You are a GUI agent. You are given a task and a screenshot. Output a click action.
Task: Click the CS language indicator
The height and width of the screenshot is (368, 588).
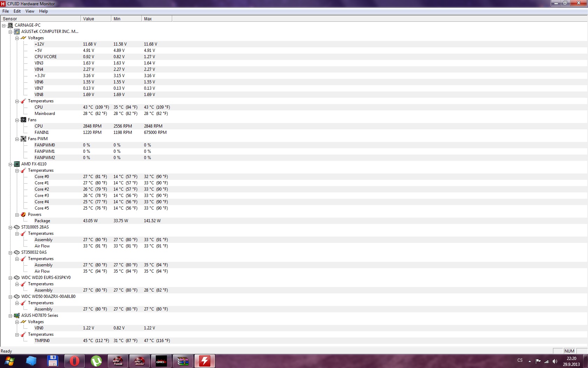pos(520,360)
